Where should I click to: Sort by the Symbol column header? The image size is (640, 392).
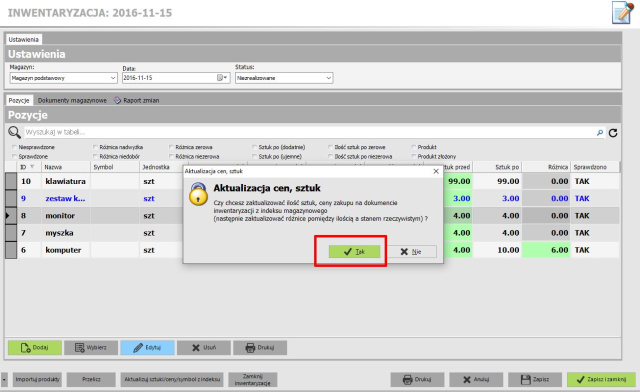tap(115, 167)
